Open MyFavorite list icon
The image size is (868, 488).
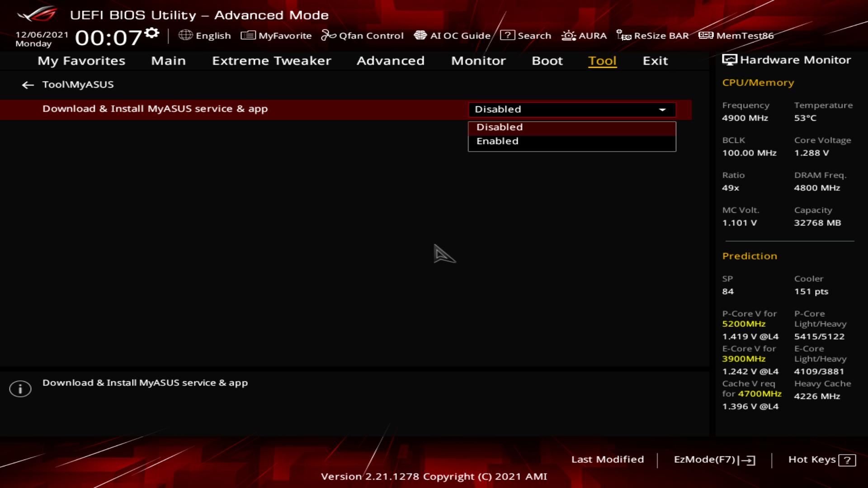pyautogui.click(x=248, y=35)
